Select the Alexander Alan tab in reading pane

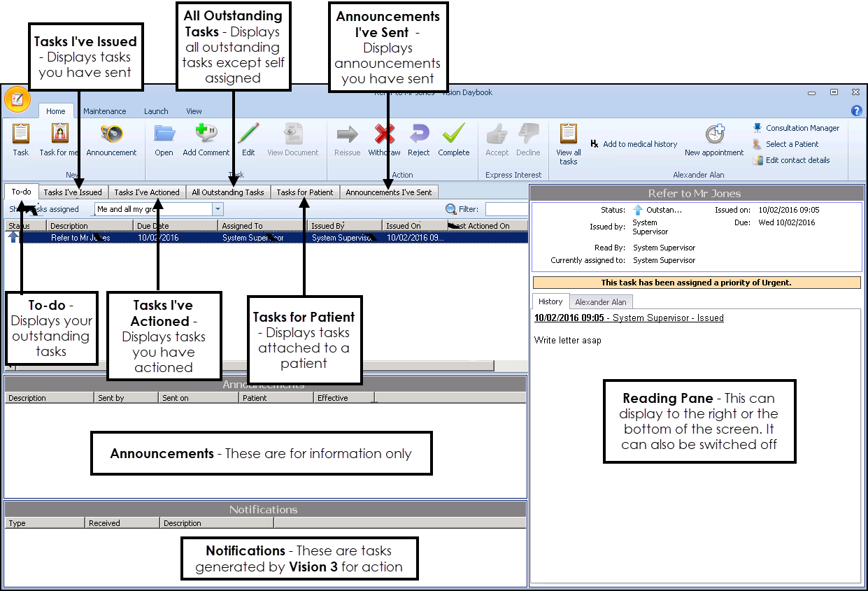click(601, 301)
